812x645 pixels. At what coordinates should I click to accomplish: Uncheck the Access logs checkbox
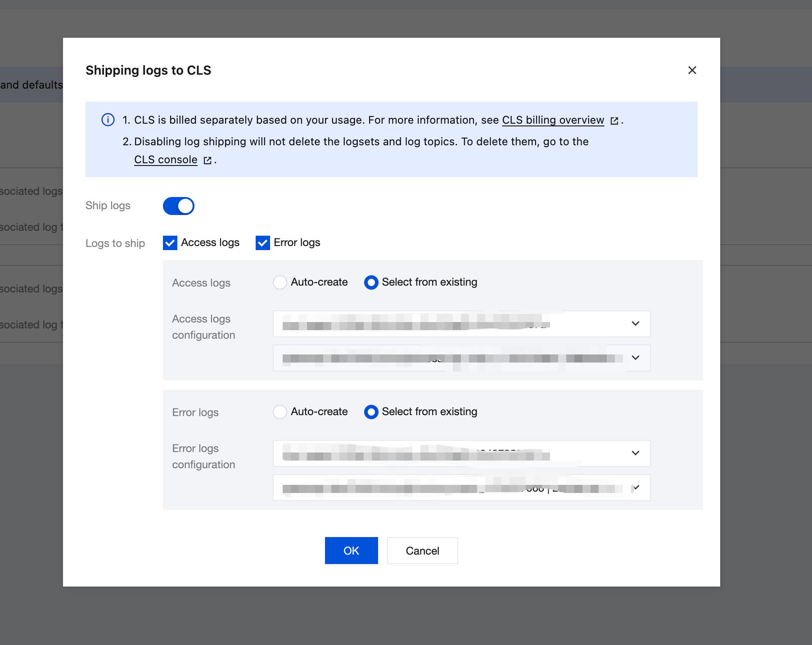coord(170,243)
